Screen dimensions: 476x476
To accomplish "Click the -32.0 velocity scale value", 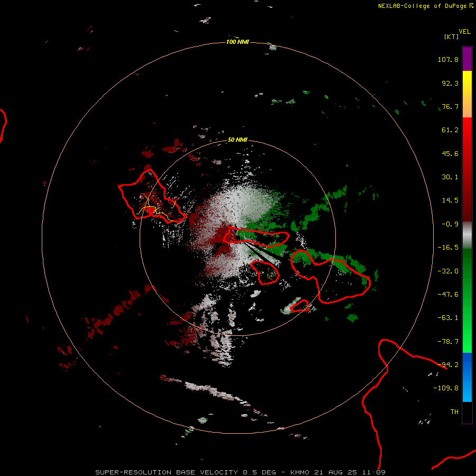I will (448, 271).
